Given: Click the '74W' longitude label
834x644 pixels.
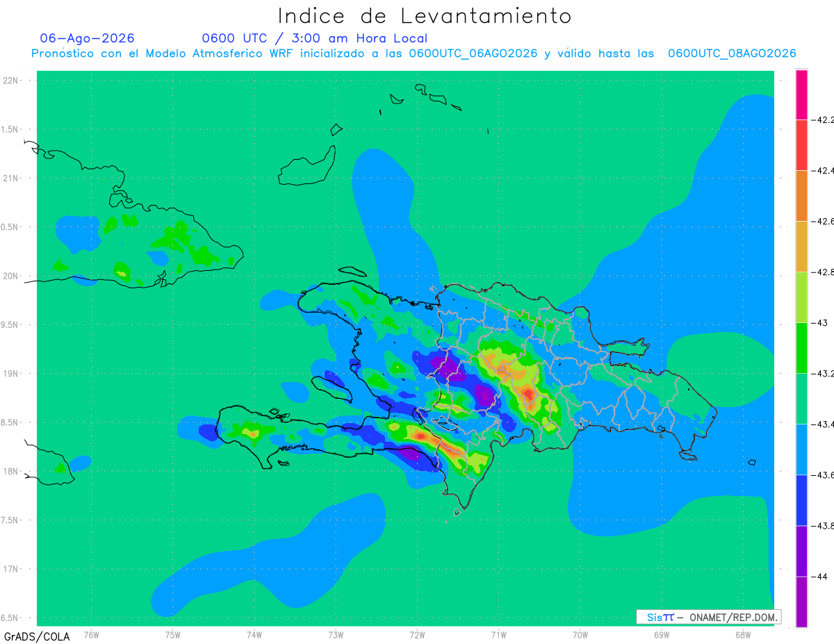Looking at the screenshot, I should pyautogui.click(x=254, y=634).
